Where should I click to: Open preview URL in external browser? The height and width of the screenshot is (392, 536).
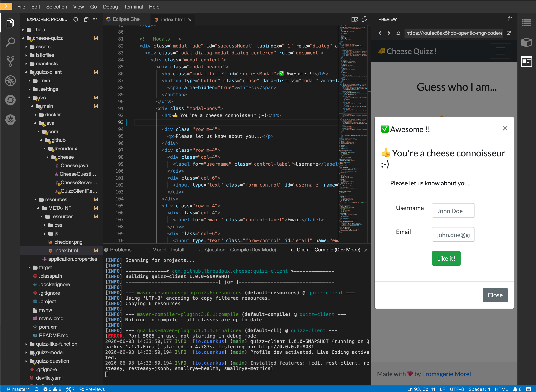[x=509, y=33]
